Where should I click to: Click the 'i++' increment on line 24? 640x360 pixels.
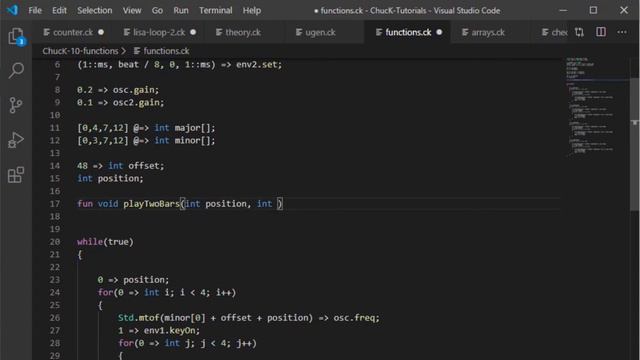(223, 292)
